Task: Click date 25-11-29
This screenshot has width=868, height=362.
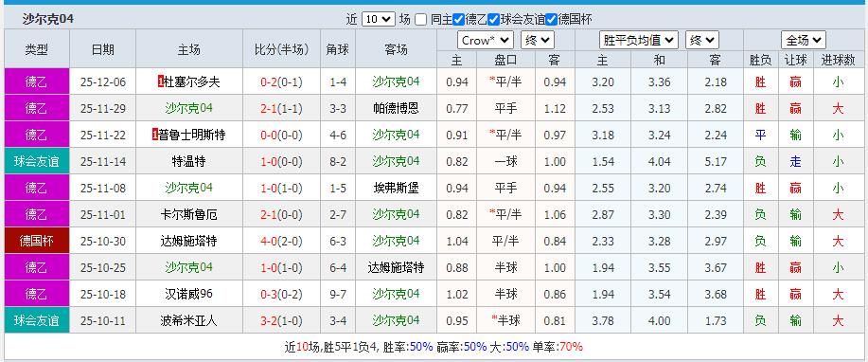Action: 102,109
